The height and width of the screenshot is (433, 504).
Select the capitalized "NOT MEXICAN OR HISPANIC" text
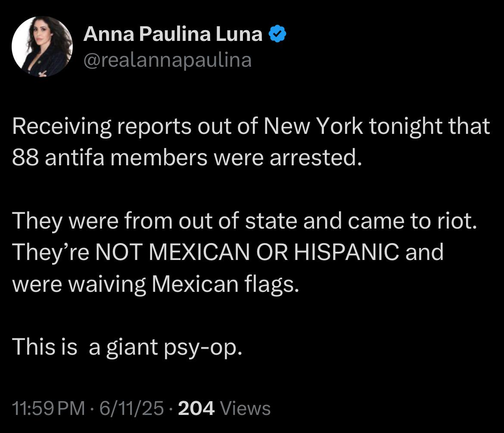tap(248, 252)
